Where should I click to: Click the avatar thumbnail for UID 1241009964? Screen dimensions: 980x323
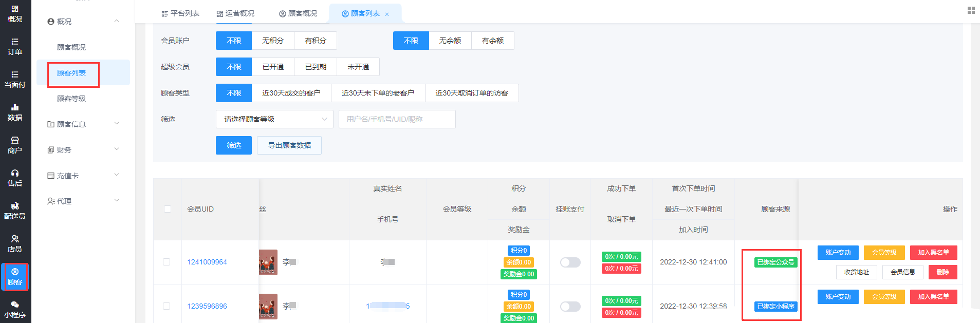(x=268, y=262)
